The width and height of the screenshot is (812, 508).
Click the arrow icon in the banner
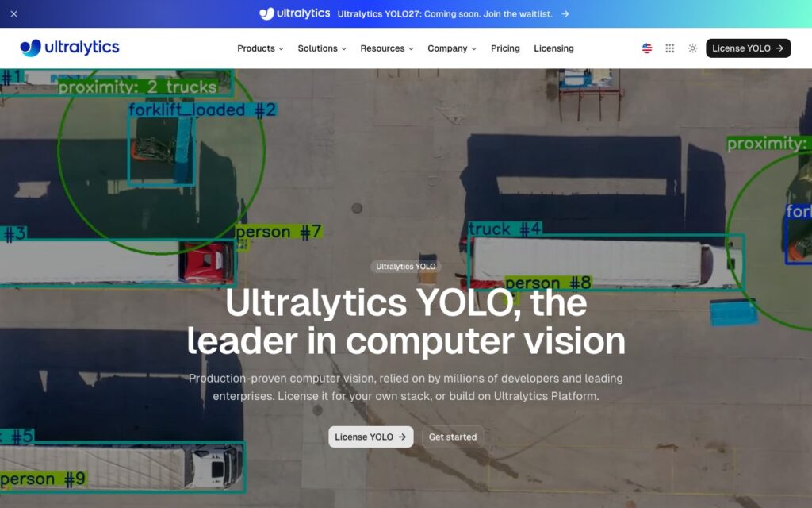coord(565,14)
